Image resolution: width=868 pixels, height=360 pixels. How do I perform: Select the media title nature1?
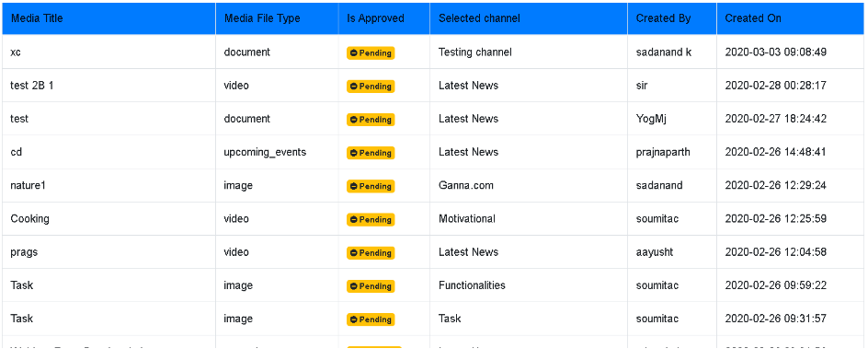pyautogui.click(x=28, y=185)
